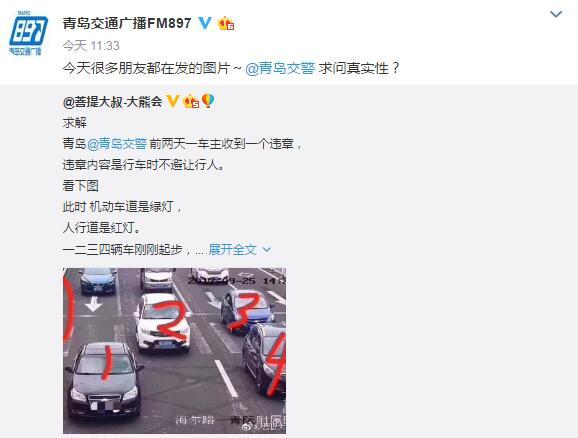The image size is (578, 438).
Task: Click the small arrow after 展开全文
Action: tap(267, 250)
